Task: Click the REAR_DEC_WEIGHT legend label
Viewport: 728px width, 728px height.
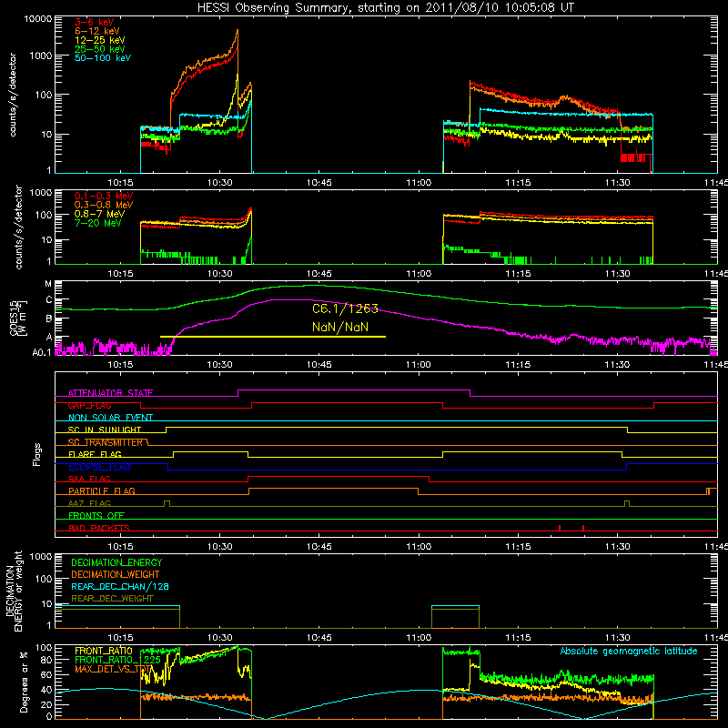Action: click(112, 599)
